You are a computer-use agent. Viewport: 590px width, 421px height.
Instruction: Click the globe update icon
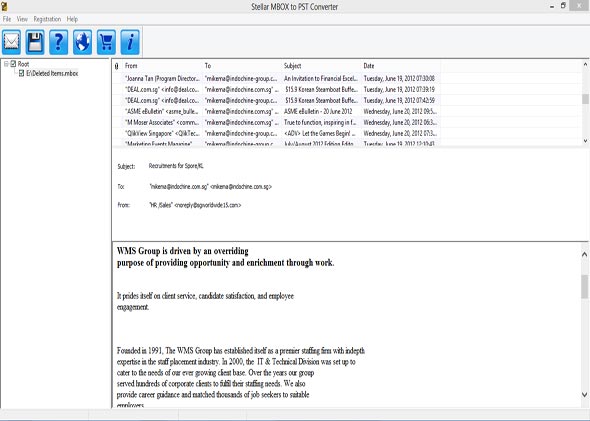82,42
